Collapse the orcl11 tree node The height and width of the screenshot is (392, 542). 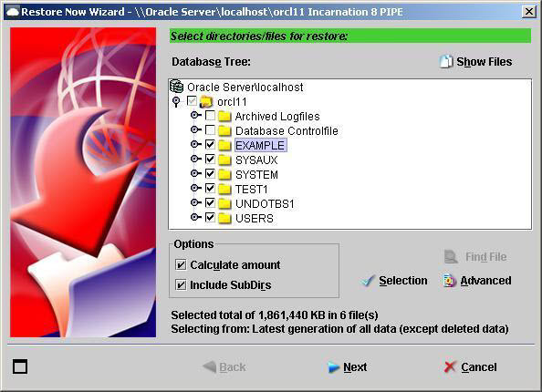pos(176,101)
